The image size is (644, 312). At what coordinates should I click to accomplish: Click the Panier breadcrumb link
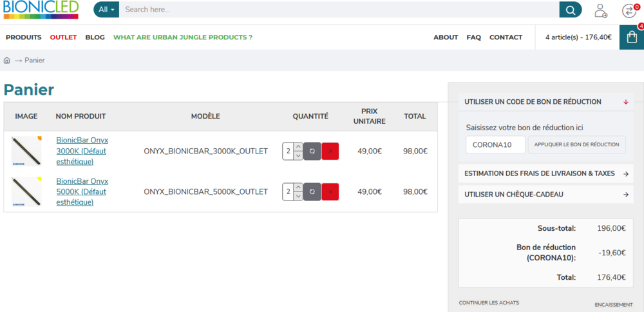coord(35,61)
